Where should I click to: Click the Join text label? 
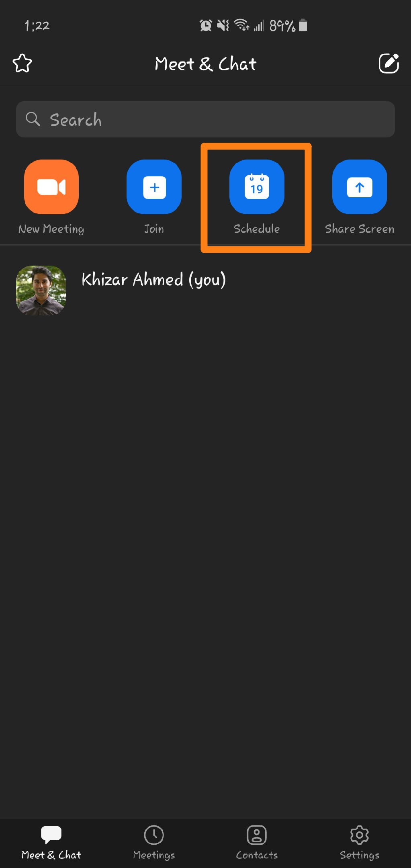154,229
